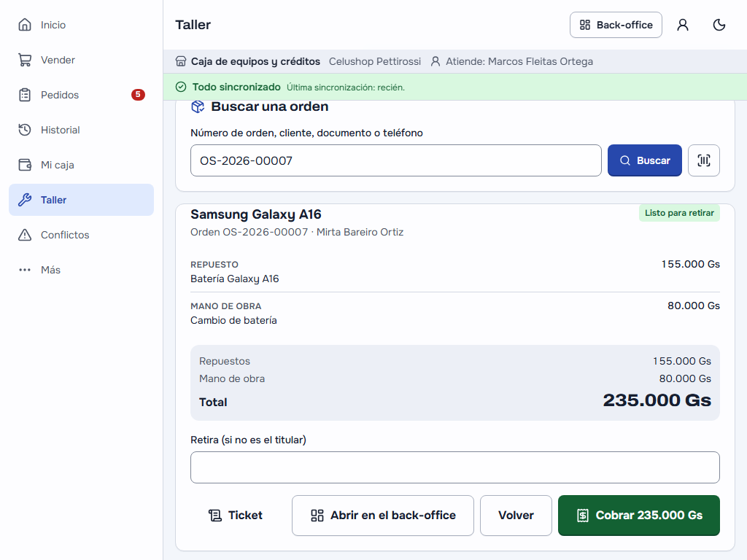Click the Conflictos warning icon

click(x=25, y=235)
